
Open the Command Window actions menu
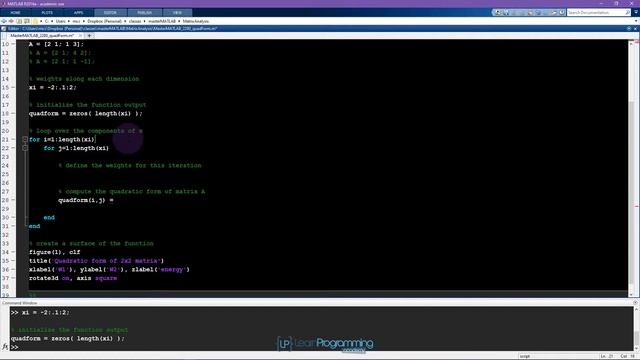636,303
